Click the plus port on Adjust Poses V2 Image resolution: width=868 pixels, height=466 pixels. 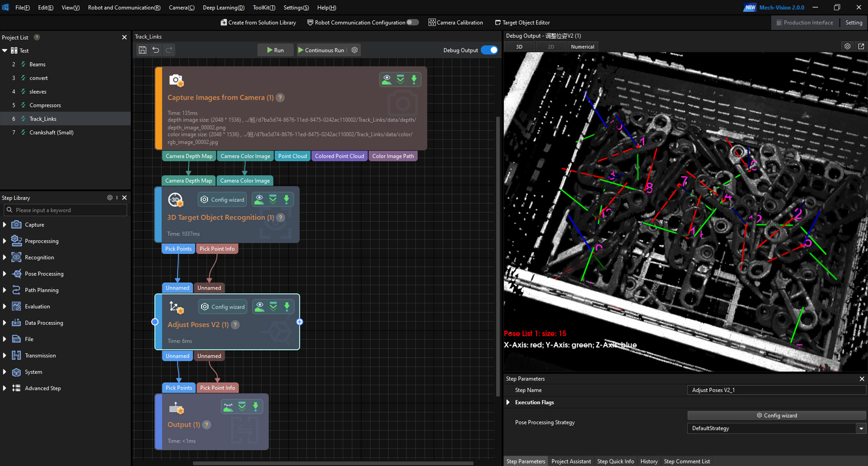tap(300, 322)
